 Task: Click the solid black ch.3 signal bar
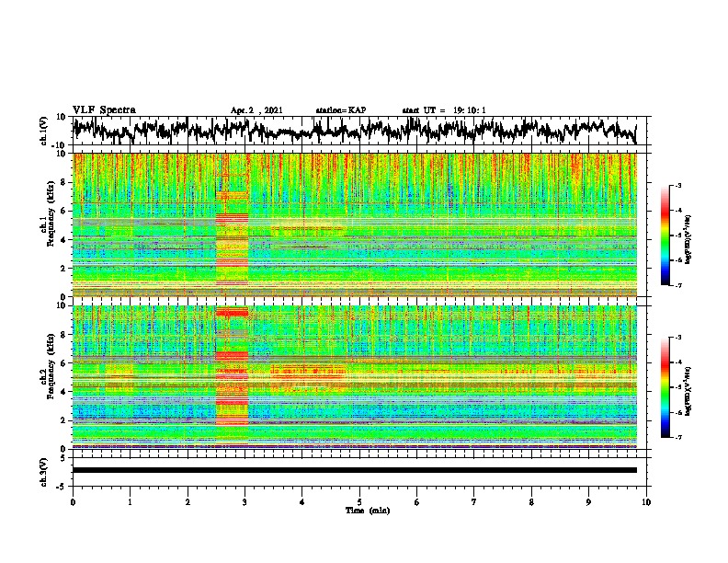(355, 470)
